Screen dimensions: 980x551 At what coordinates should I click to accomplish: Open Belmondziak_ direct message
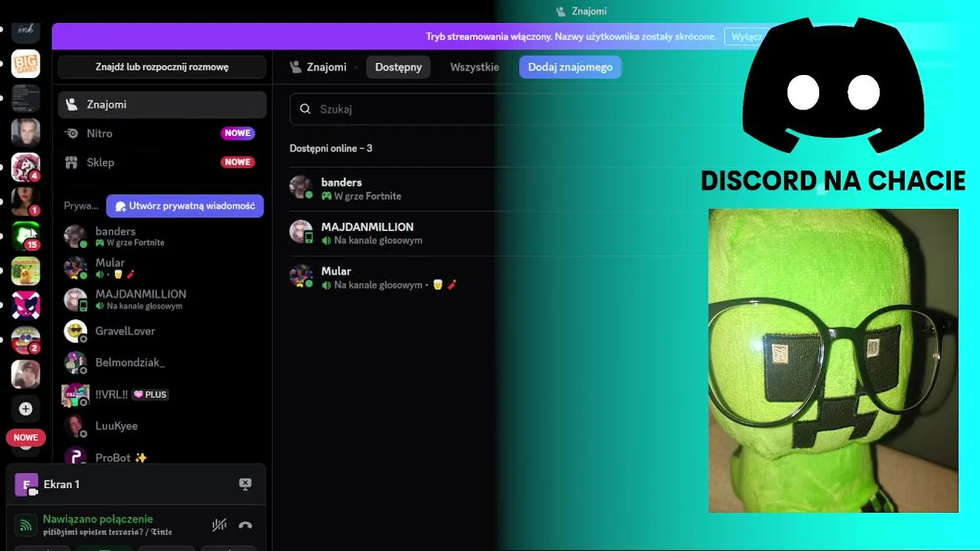[x=162, y=362]
